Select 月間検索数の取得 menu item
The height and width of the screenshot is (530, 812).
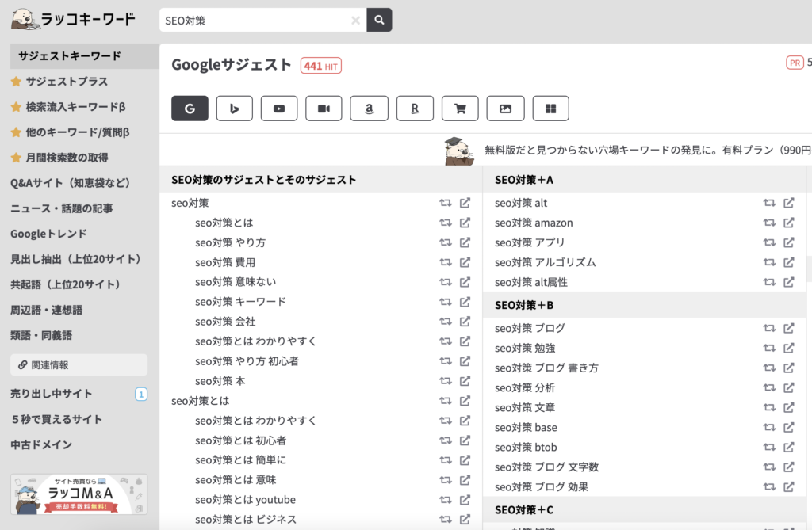click(x=66, y=158)
